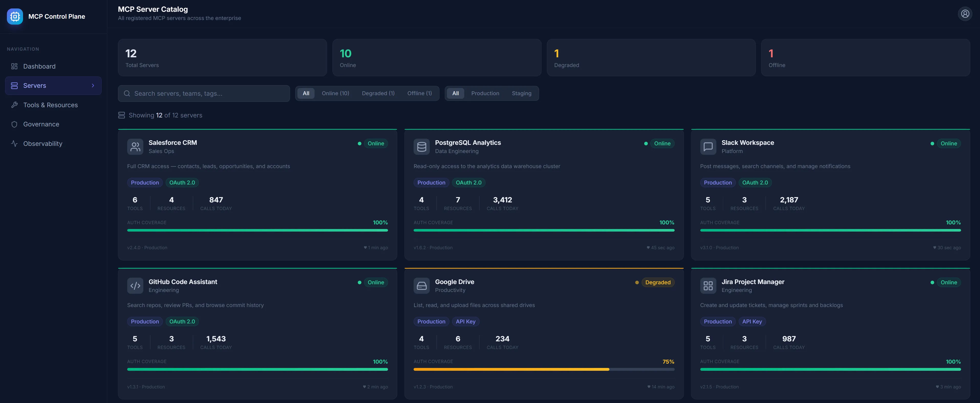Open the Google Drive server title
This screenshot has width=980, height=403.
(455, 282)
